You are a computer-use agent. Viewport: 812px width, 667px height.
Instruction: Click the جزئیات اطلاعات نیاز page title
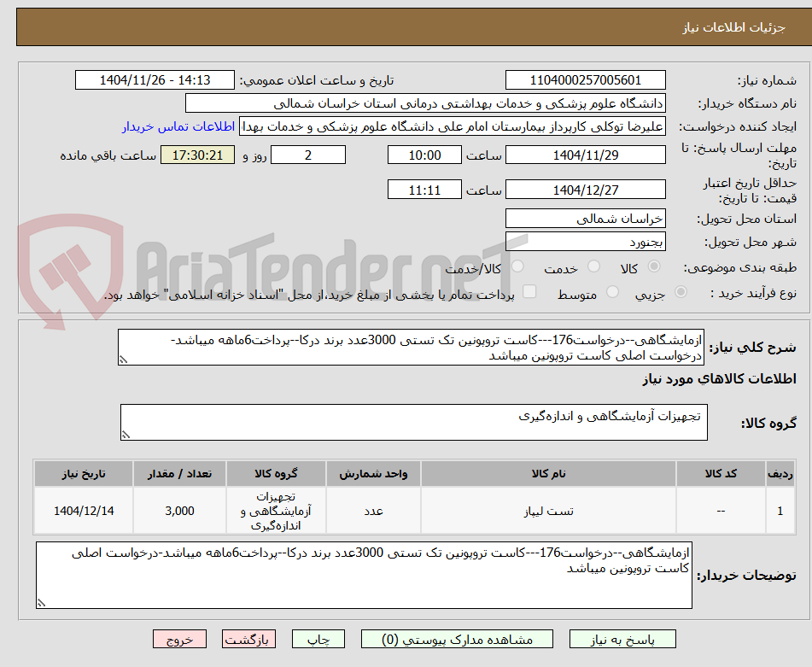(x=733, y=27)
